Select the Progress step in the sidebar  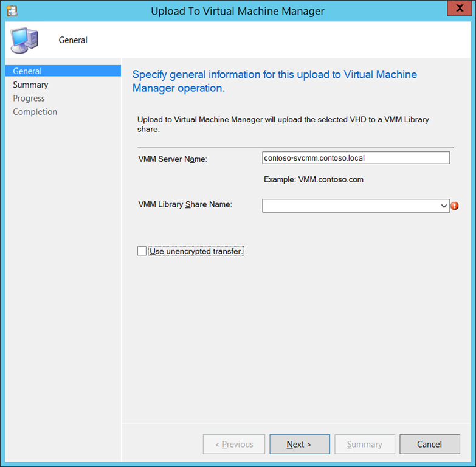tap(29, 99)
